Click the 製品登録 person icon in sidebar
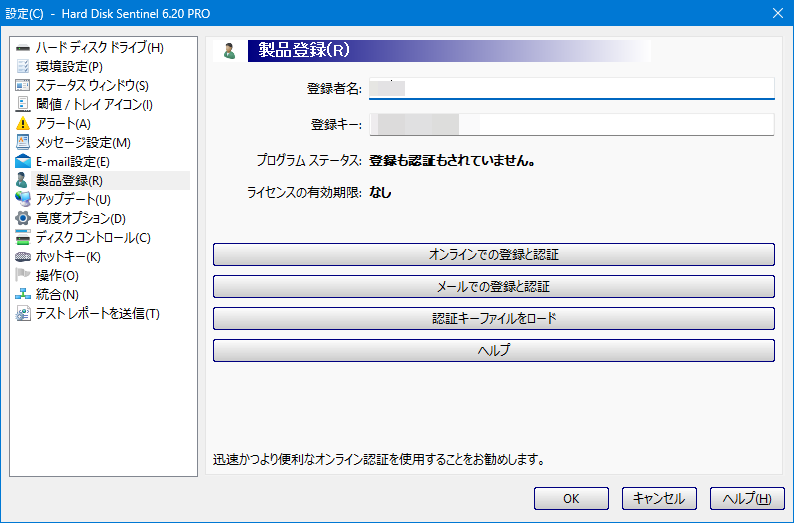The image size is (794, 523). (22, 180)
